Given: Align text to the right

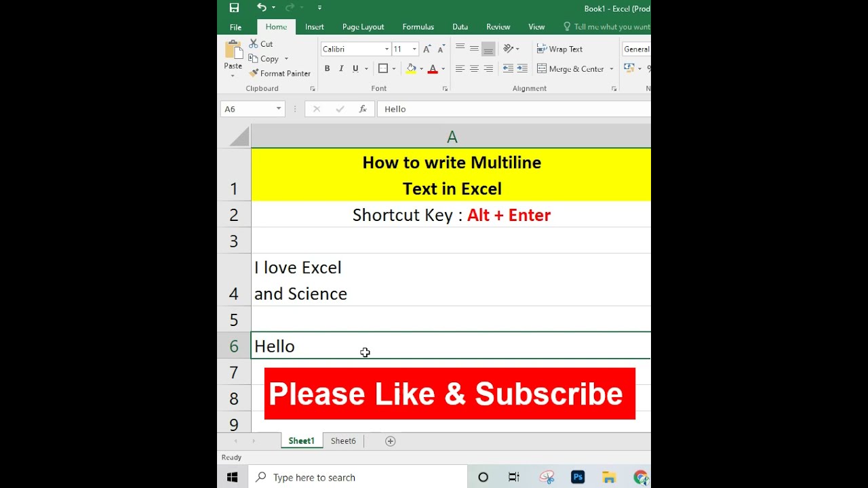Looking at the screenshot, I should coord(488,68).
